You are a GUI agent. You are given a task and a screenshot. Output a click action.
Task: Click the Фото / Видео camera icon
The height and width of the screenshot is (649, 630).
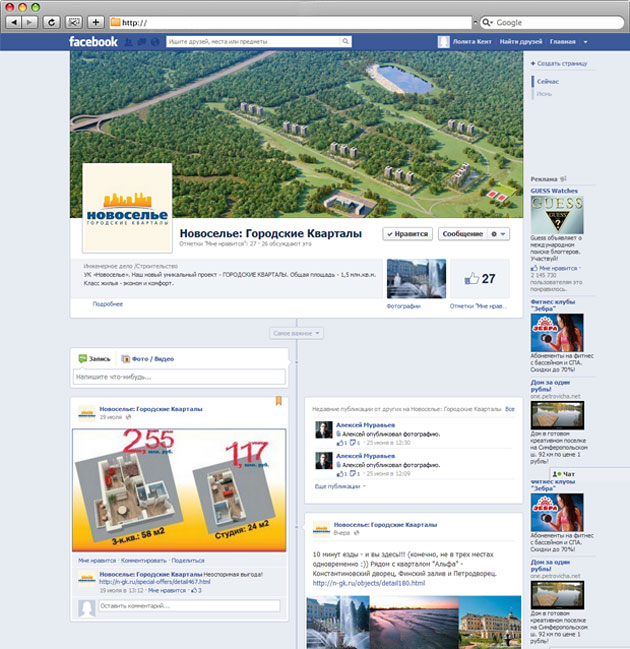tap(125, 359)
